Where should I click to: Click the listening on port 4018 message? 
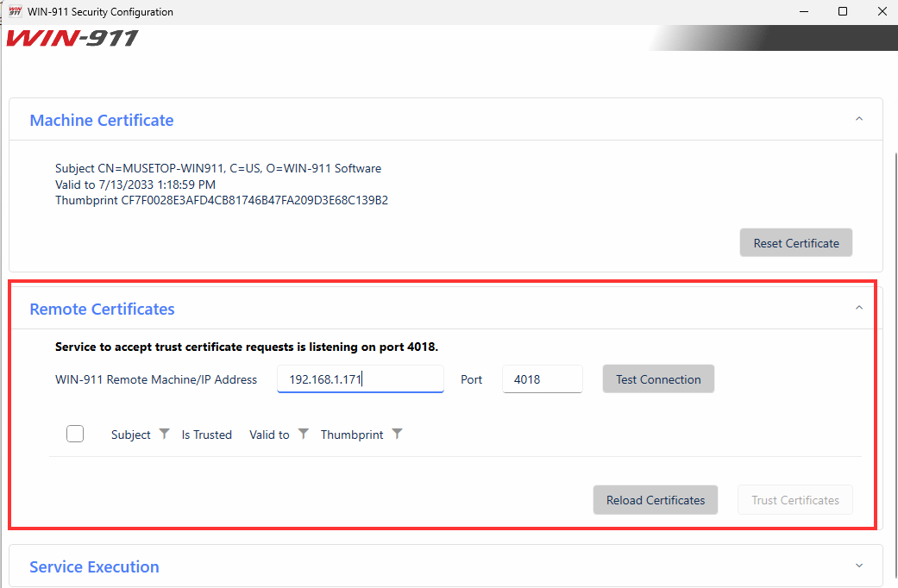246,347
